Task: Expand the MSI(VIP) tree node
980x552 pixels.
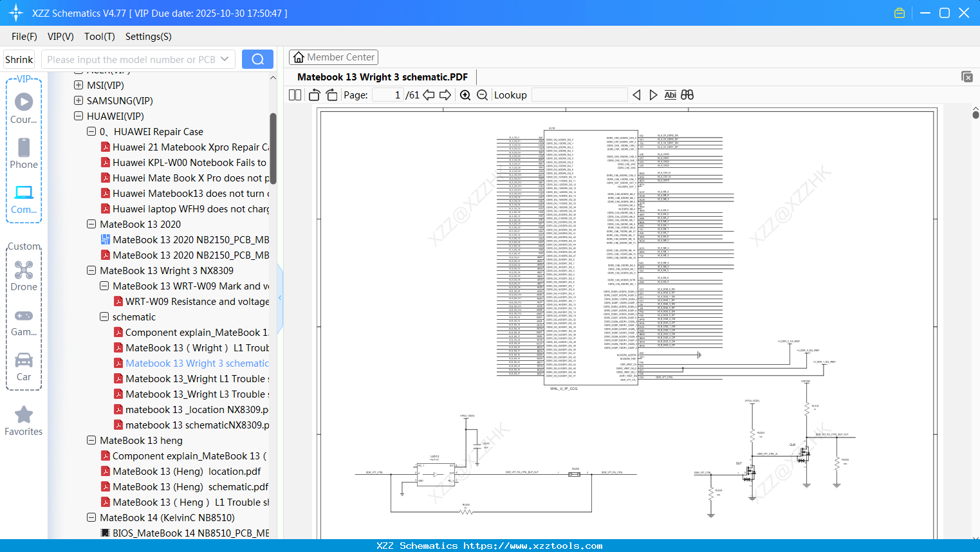Action: click(x=79, y=85)
